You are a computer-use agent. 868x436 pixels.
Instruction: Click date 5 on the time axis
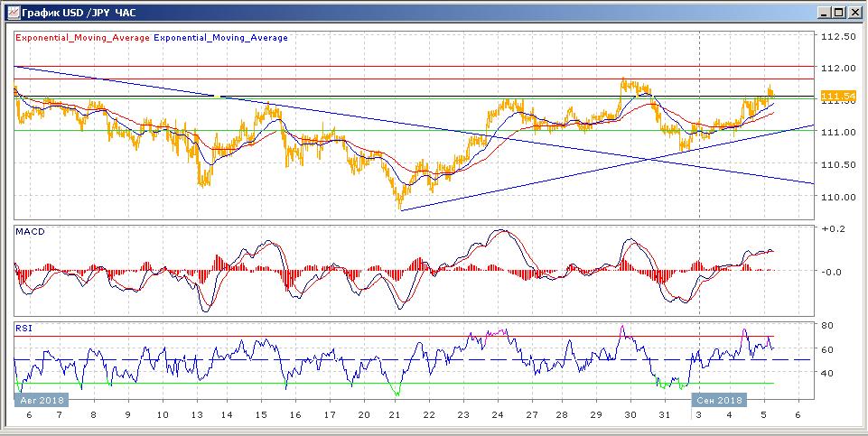pyautogui.click(x=764, y=415)
